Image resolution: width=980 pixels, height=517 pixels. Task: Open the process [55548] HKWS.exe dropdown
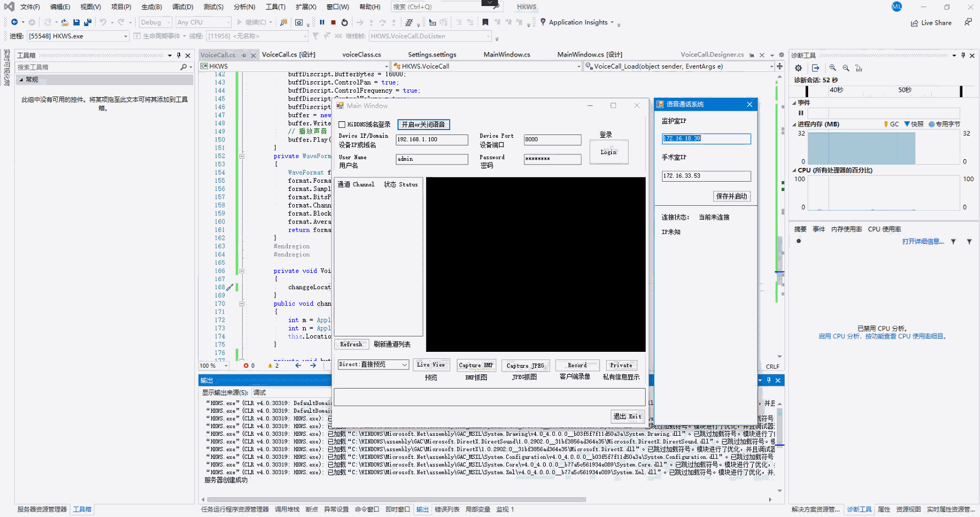[x=78, y=36]
